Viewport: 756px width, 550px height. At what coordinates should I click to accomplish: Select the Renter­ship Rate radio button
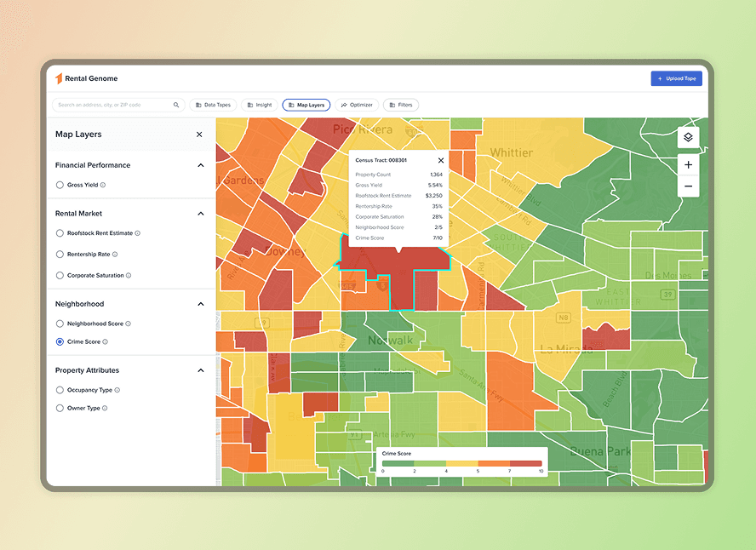[60, 255]
